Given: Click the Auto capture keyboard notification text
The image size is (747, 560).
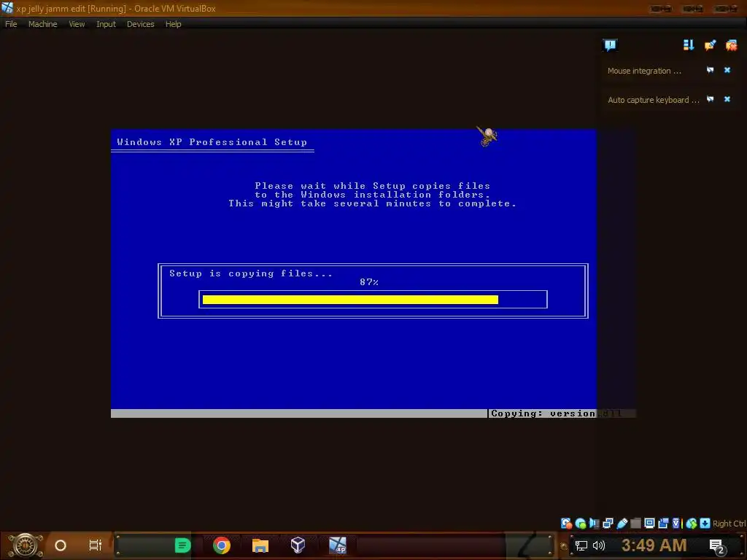Looking at the screenshot, I should [653, 99].
